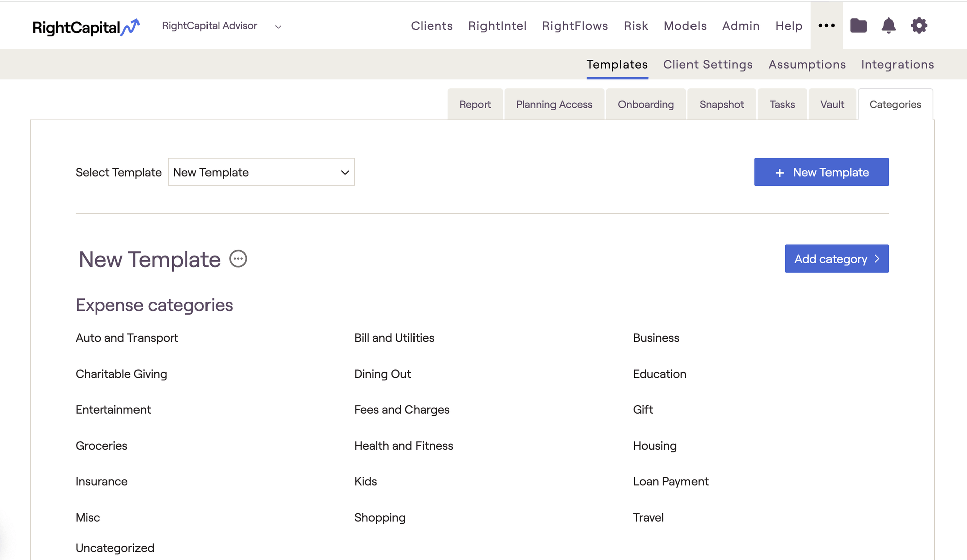Click the blue New Template button
967x560 pixels.
point(821,172)
